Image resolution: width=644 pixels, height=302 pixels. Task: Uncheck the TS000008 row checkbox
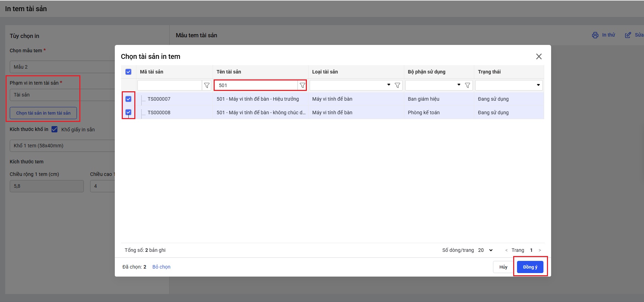128,113
